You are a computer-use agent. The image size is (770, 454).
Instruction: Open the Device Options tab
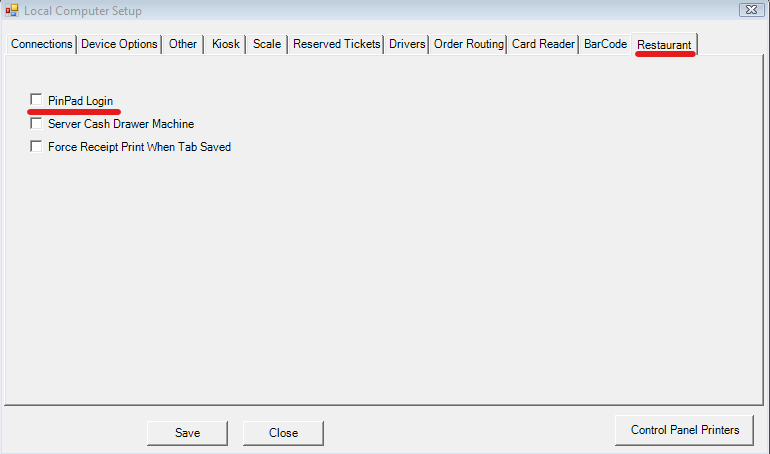[119, 44]
